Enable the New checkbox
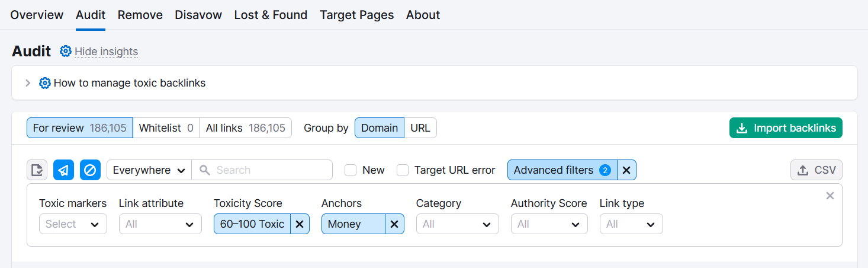 351,170
